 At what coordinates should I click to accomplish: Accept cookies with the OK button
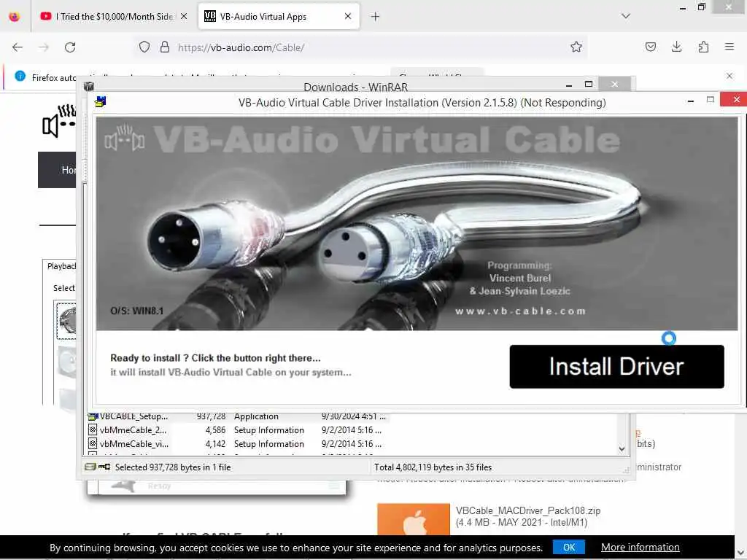pos(569,547)
